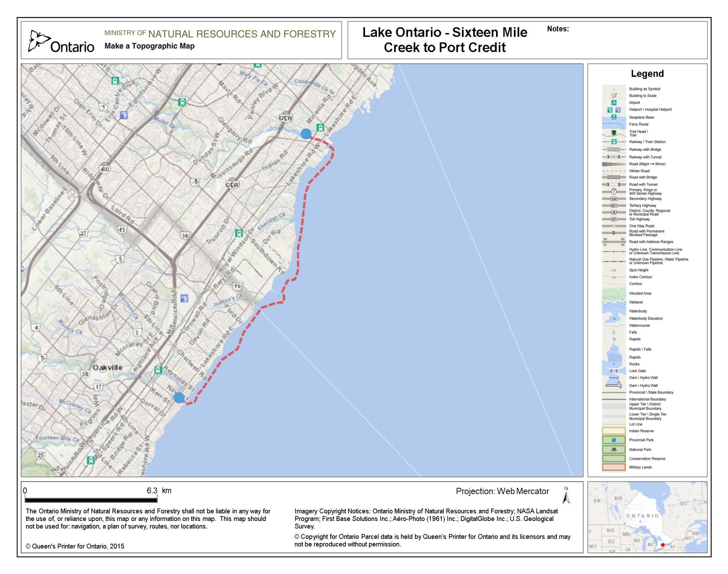Click the blue Hospital Heliport legend icon
Screen dimensions: 728x574
[x=618, y=110]
